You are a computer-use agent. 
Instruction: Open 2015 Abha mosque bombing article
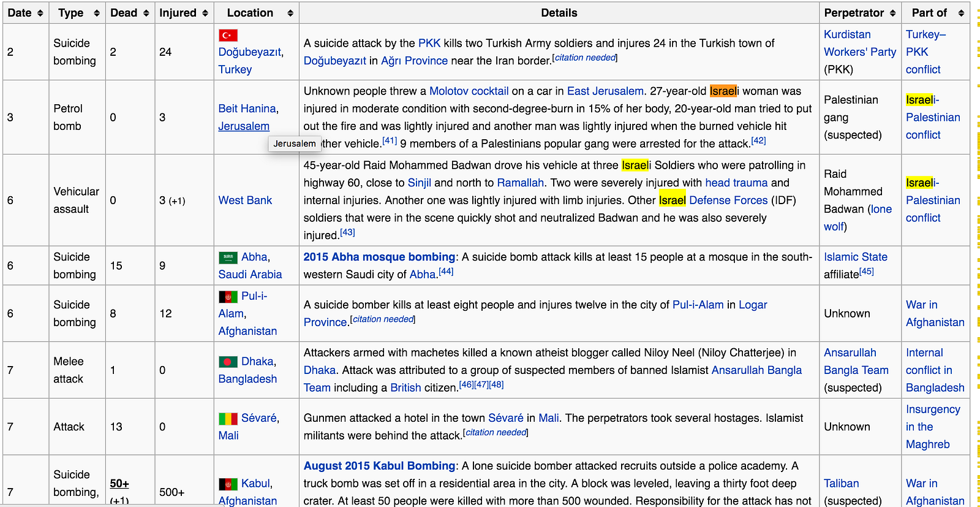(x=379, y=257)
